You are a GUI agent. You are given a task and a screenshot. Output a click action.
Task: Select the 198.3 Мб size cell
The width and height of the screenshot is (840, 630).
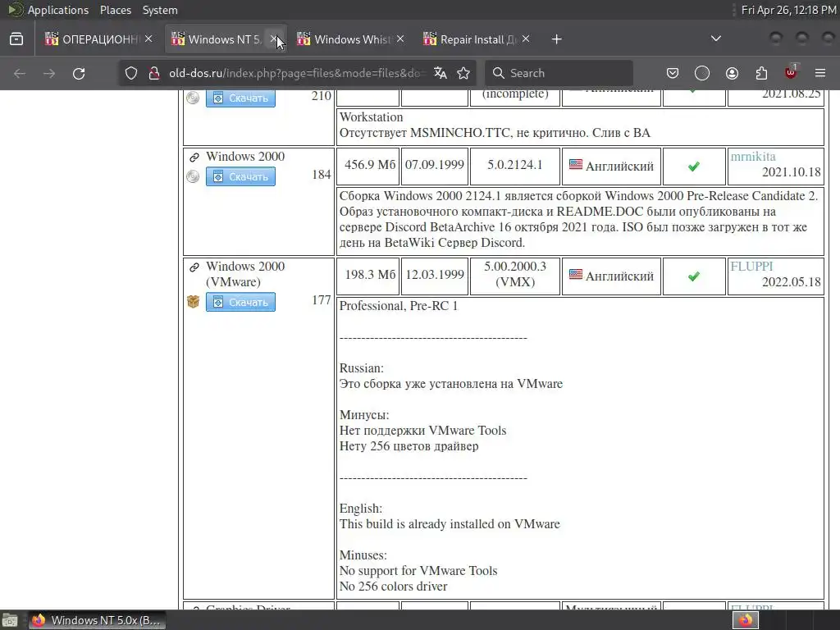click(x=367, y=276)
